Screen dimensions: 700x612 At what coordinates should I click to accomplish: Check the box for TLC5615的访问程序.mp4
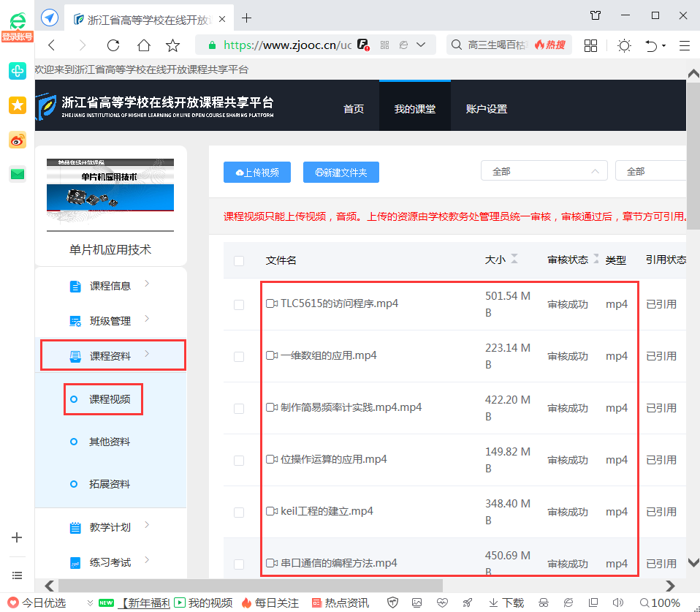click(239, 305)
